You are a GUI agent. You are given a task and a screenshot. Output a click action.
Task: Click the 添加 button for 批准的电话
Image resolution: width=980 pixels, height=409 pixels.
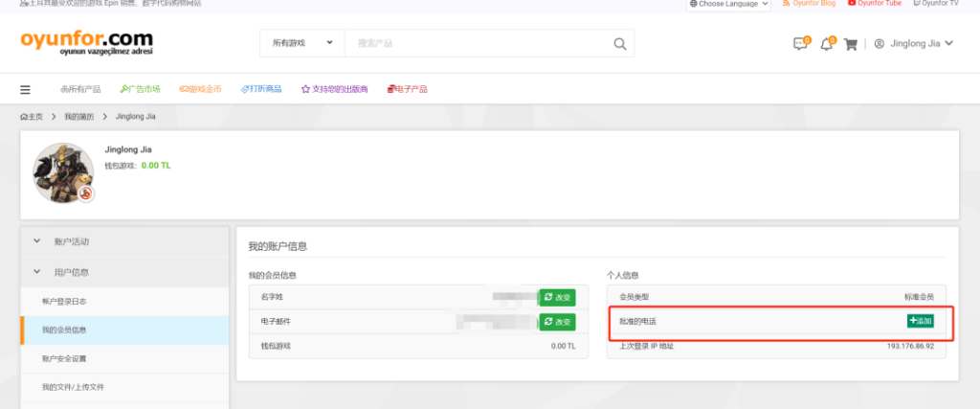tap(921, 321)
